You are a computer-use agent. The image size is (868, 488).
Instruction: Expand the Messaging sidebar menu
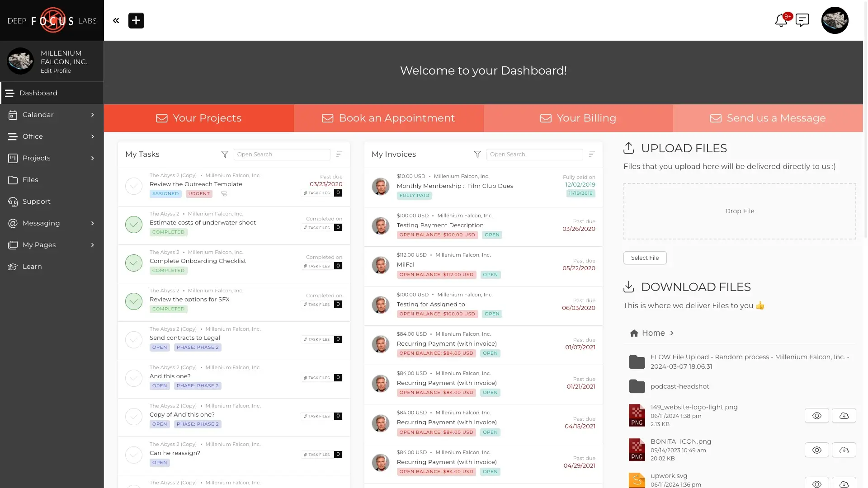pos(41,223)
